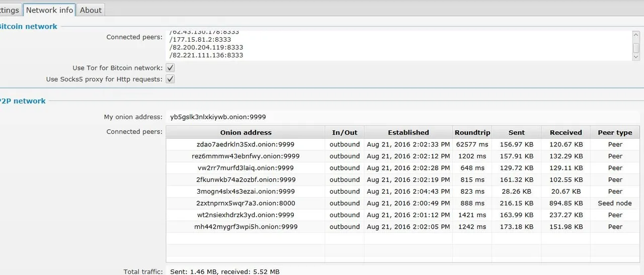Select peer vw2rr7murfd3laiq.onion:9999

(x=246, y=168)
